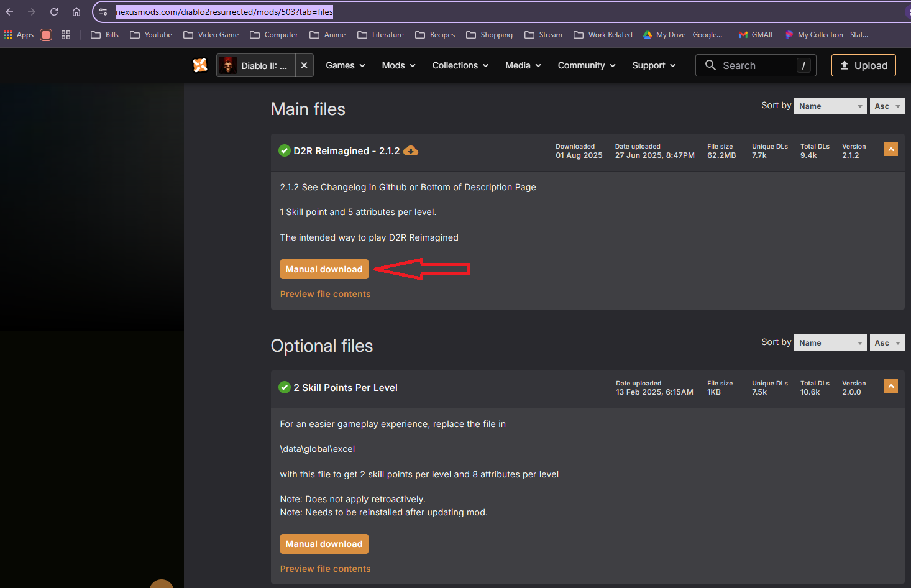
Task: Open the browser home page
Action: (x=76, y=12)
